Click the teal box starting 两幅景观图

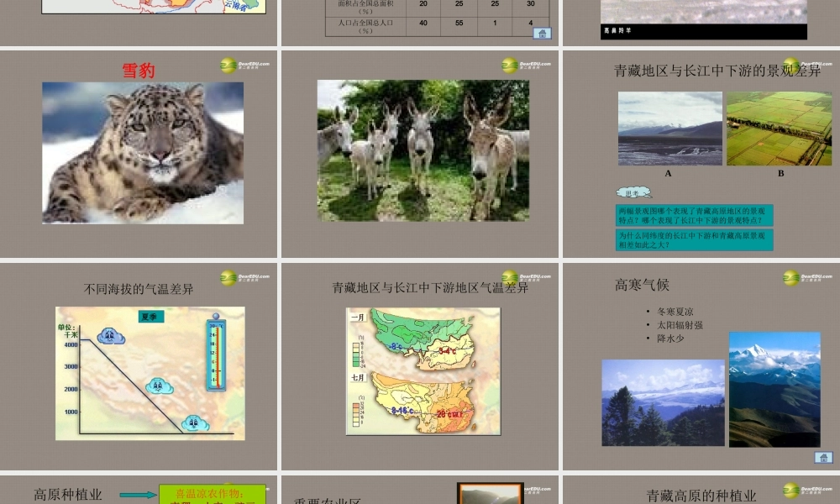point(694,215)
